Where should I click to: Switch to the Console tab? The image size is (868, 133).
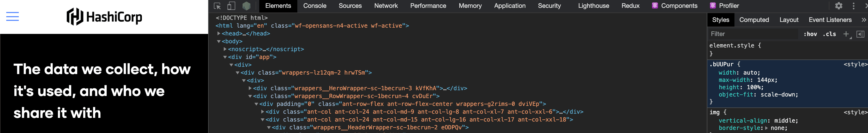(x=314, y=6)
